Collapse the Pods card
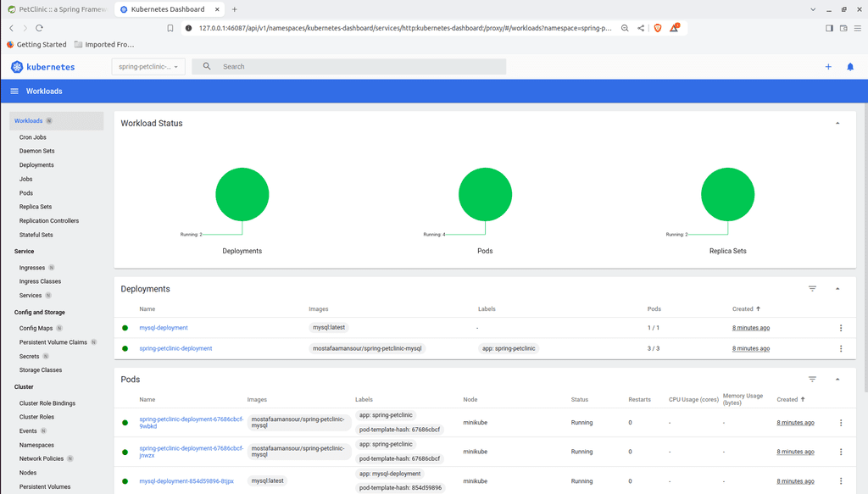 click(837, 380)
